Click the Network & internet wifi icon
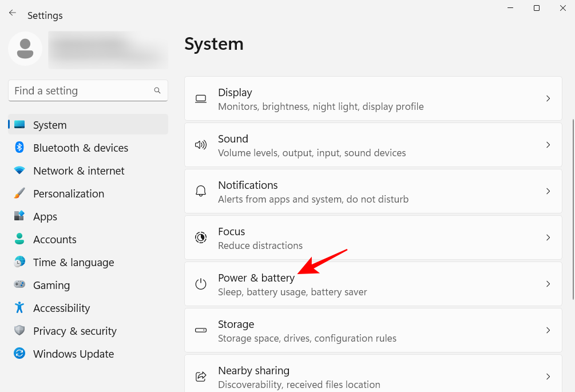Screen dimensions: 575x392 (x=19, y=171)
